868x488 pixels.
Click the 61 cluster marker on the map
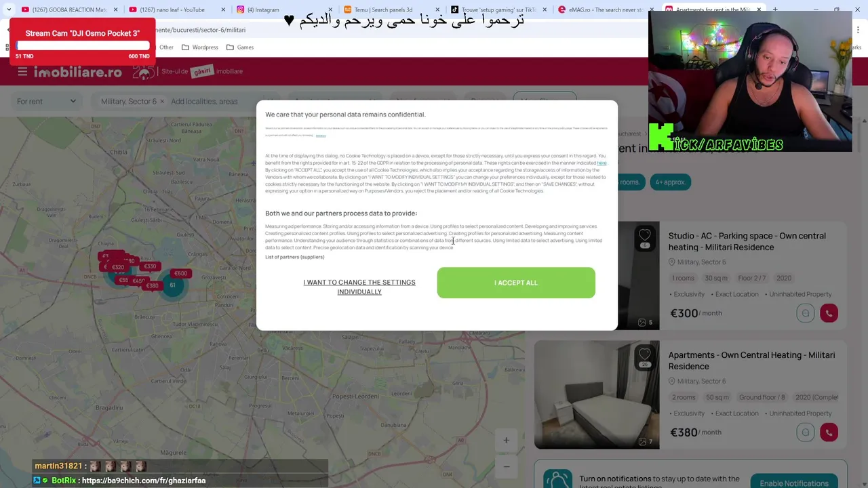172,285
